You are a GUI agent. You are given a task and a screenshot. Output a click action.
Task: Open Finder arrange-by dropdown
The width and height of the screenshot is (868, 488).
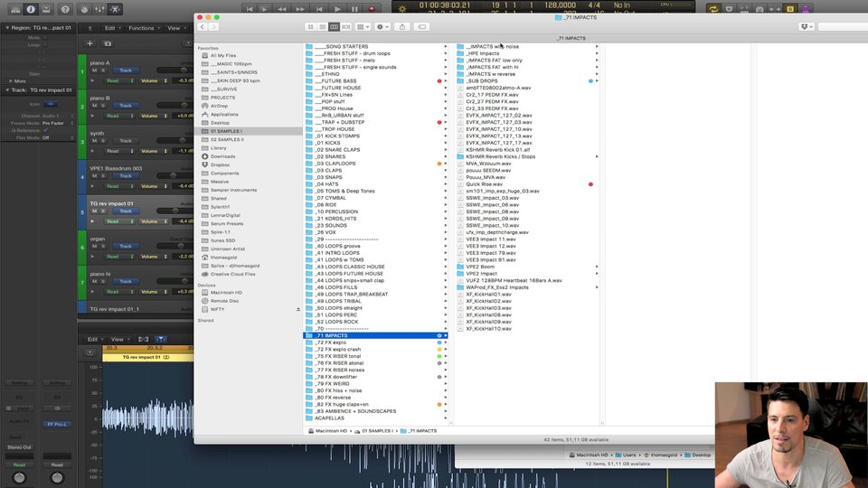click(x=363, y=26)
